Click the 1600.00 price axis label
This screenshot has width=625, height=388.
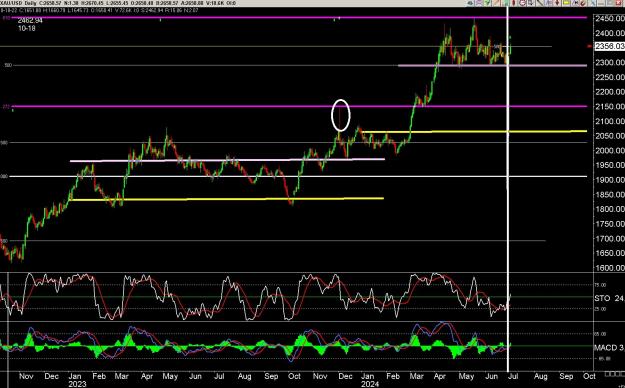[609, 268]
